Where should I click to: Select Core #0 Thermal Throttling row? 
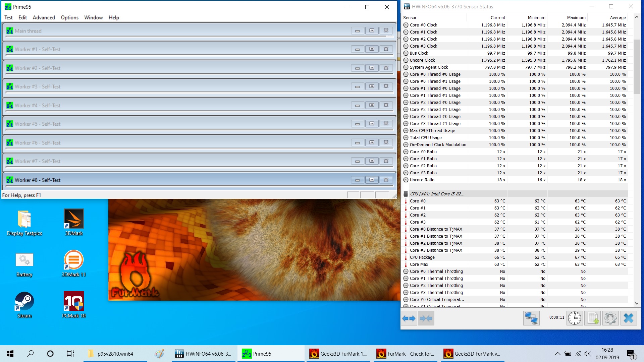[515, 271]
